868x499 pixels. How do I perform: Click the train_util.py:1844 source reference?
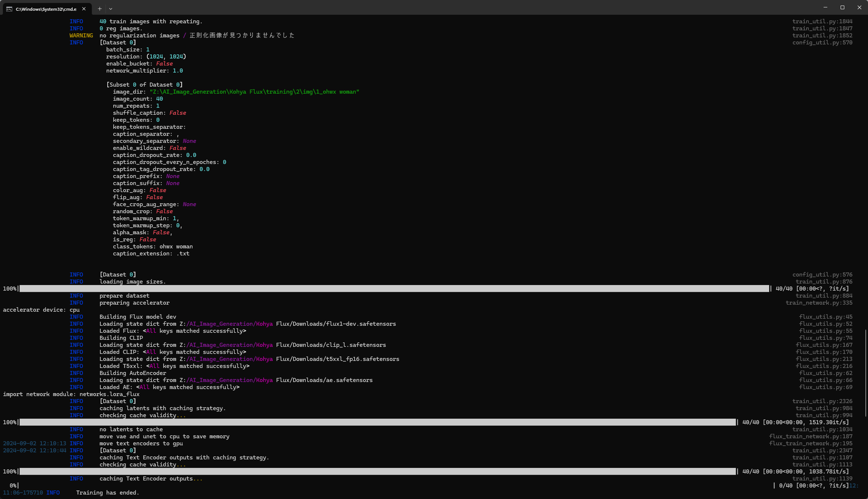[821, 21]
